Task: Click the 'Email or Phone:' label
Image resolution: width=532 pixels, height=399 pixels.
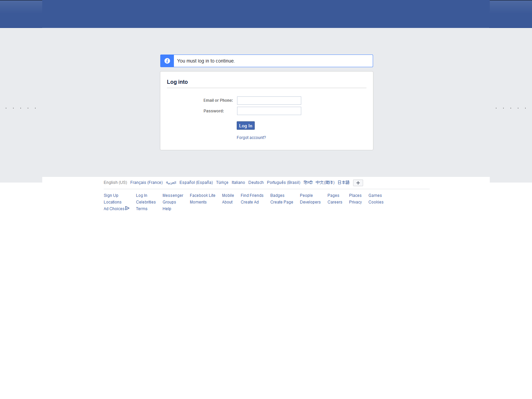Action: (x=218, y=100)
